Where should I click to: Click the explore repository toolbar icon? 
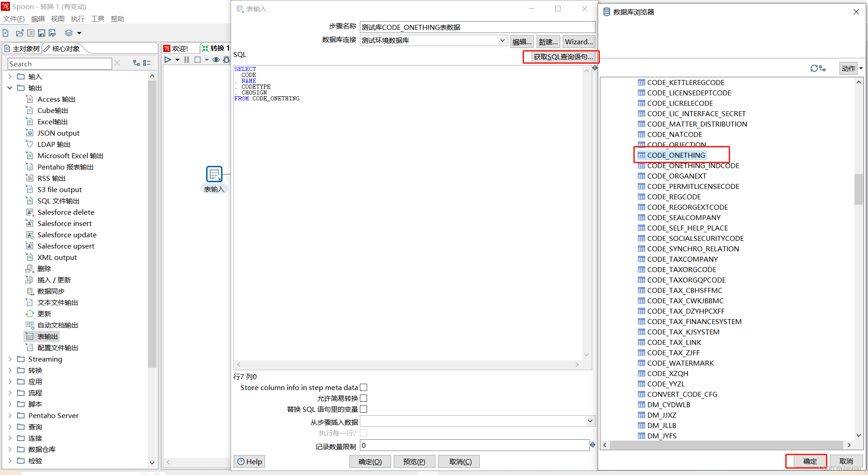[x=31, y=33]
